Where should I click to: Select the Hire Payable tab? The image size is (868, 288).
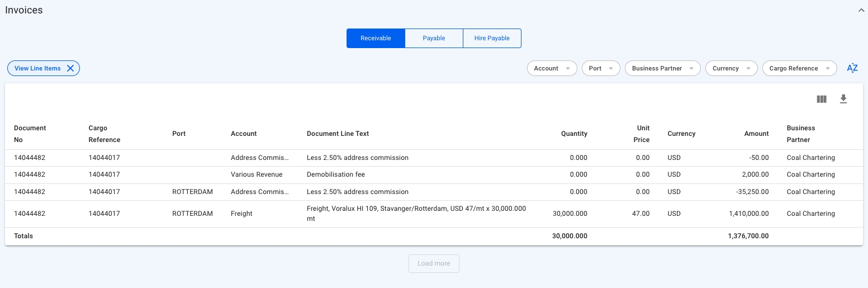point(492,38)
